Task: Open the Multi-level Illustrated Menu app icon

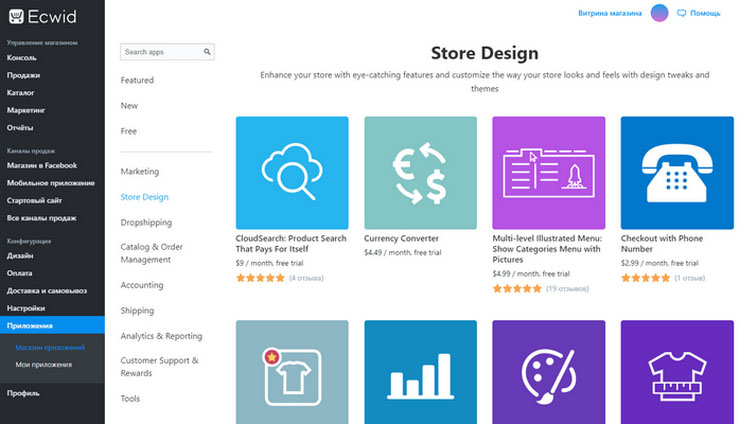Action: (x=548, y=173)
